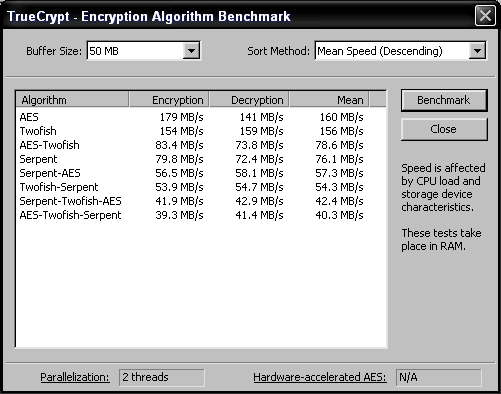Open the Parallelization link
501x394 pixels.
click(75, 377)
